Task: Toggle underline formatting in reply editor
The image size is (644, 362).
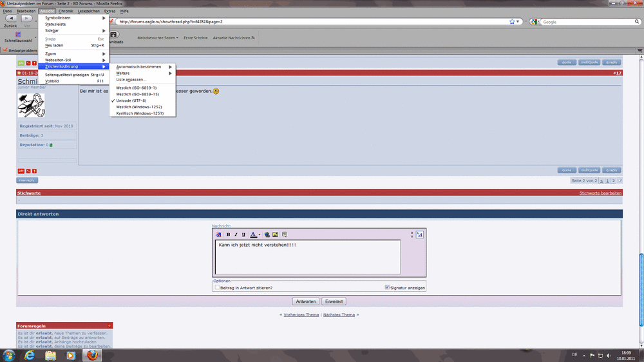Action: 243,234
